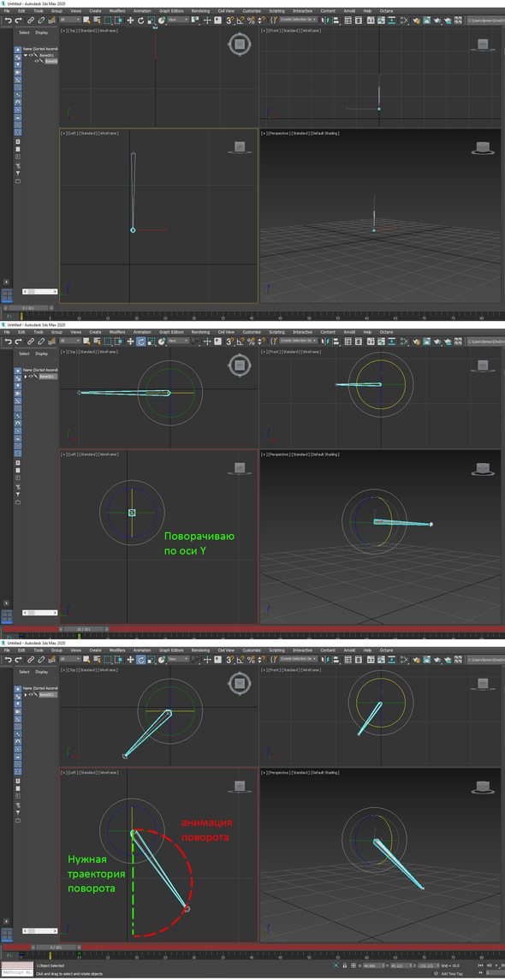This screenshot has height=980, width=505.
Task: Toggle Percent Snap in the bottommost window's toolbar
Action: click(251, 659)
